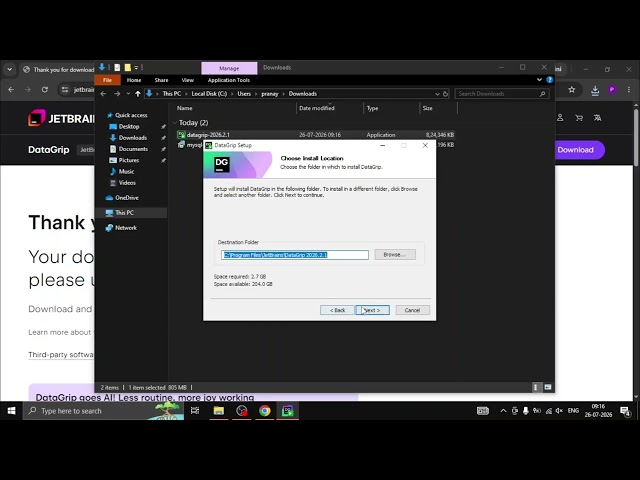Go up one folder level
Viewport: 640px width, 480px height.
(138, 94)
